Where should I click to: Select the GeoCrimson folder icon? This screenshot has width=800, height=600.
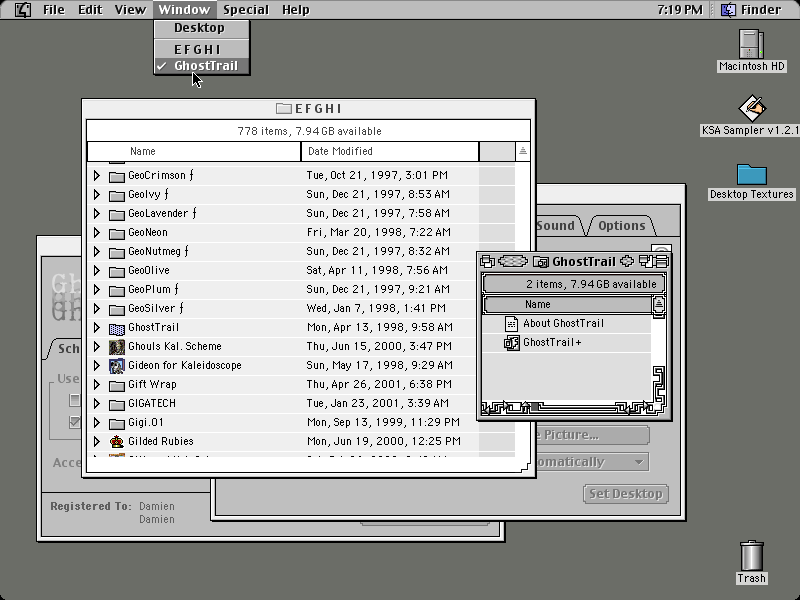pos(117,177)
